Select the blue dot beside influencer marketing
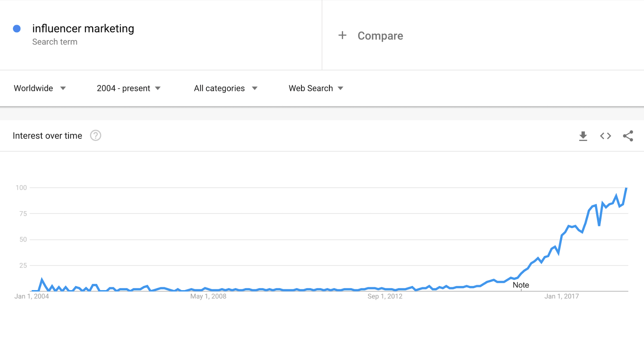Viewport: 644px width, 340px height. [x=17, y=28]
